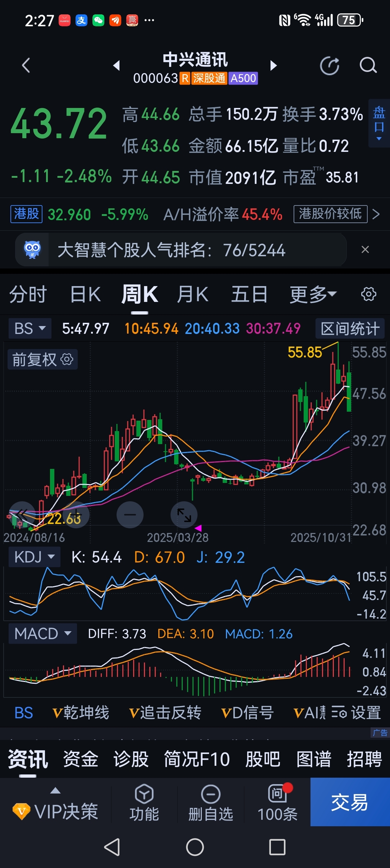Viewport: 390px width, 868px height.
Task: Switch to the 资金 tab
Action: (81, 759)
